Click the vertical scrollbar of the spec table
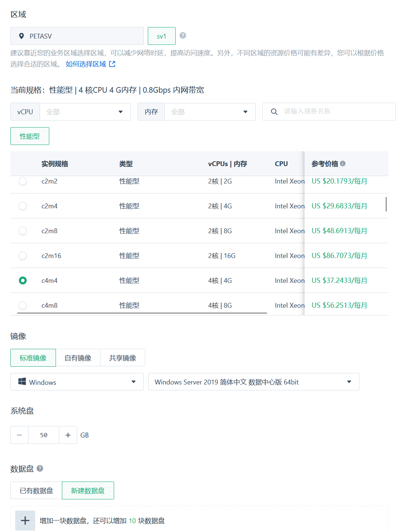399x532 pixels. pyautogui.click(x=386, y=204)
